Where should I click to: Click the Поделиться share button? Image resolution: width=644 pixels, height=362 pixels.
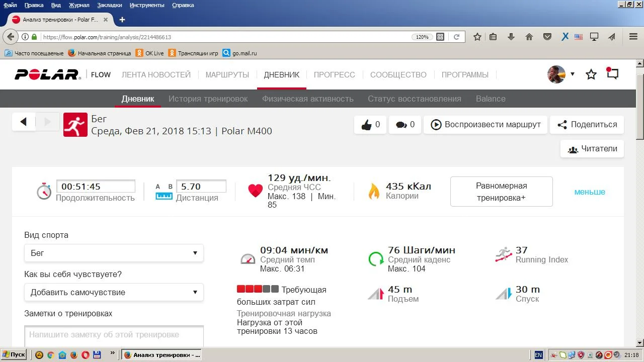point(587,125)
